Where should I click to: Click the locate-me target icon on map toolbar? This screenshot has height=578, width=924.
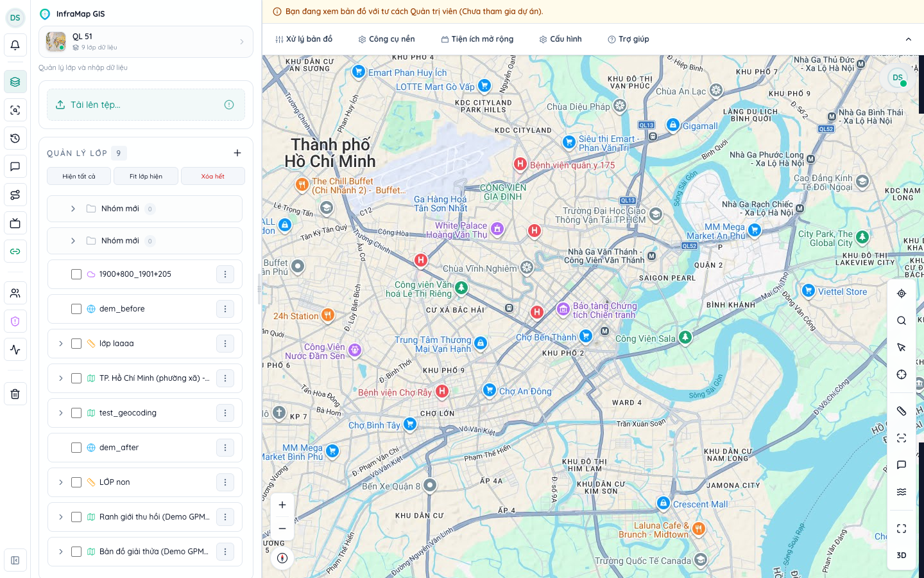coord(902,293)
